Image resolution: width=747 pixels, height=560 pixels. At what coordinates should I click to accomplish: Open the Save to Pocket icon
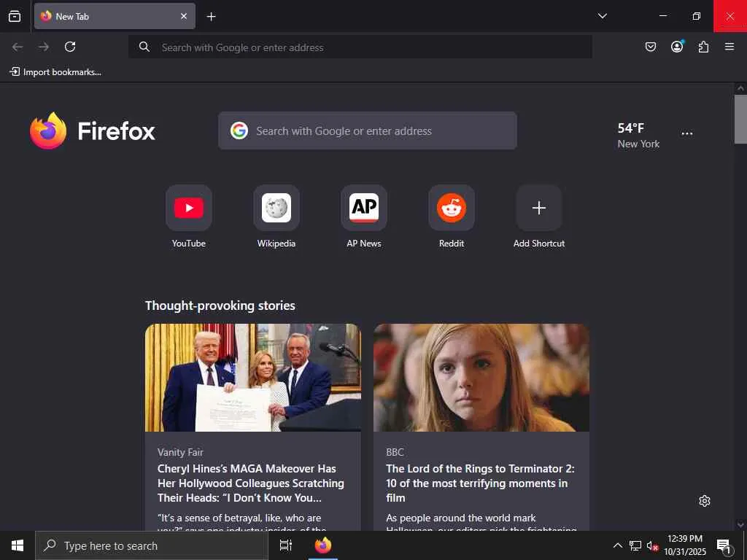650,47
